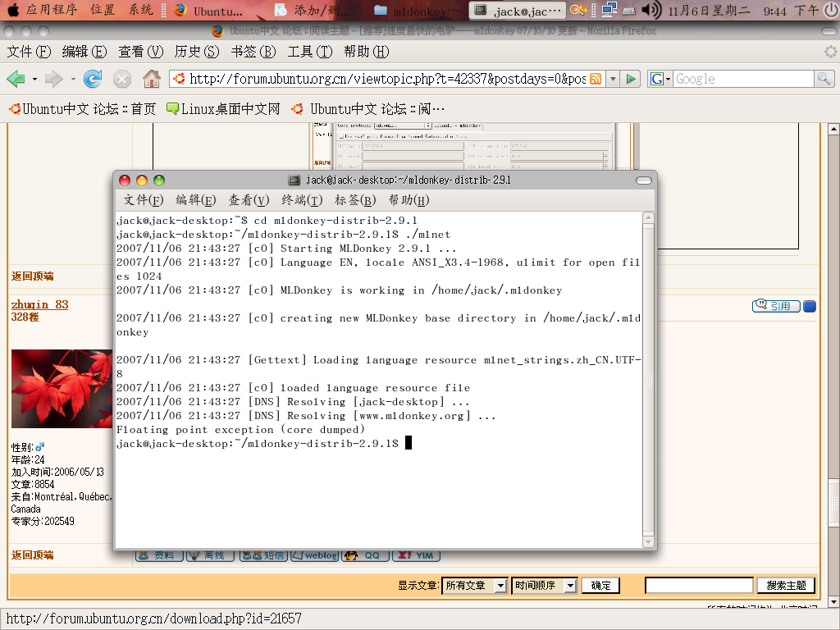Click the magnifier search button in Firefox
The image size is (840, 630).
tap(824, 80)
